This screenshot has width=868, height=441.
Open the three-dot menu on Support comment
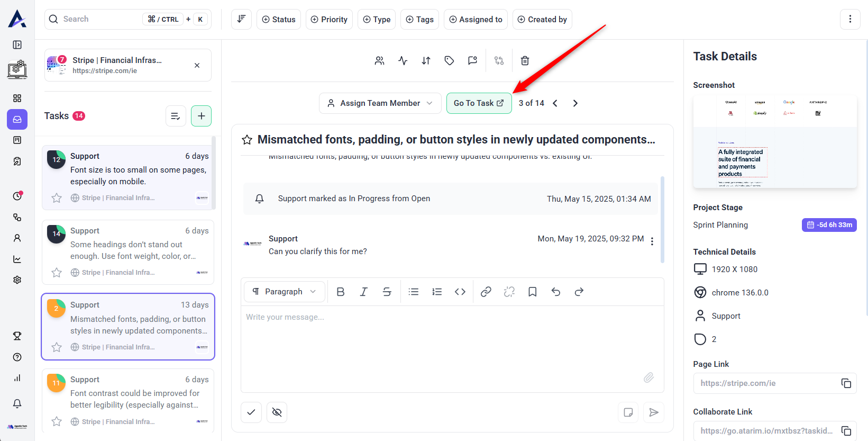click(652, 241)
